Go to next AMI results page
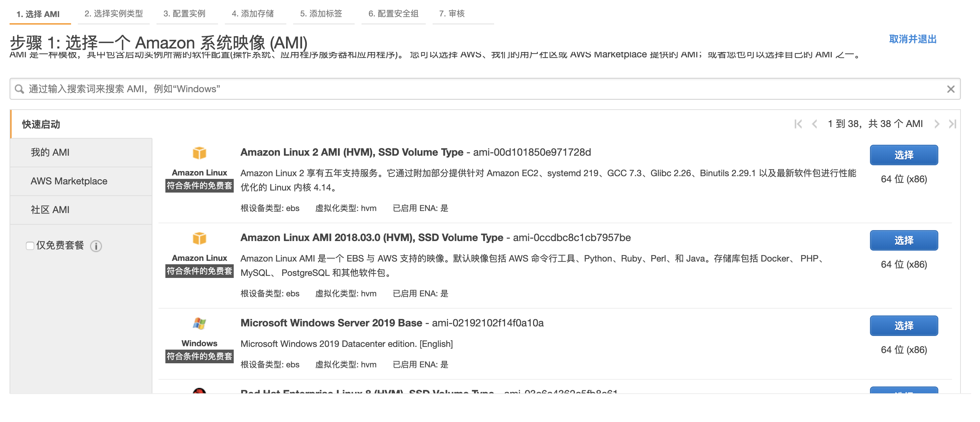The height and width of the screenshot is (422, 980). coord(937,124)
